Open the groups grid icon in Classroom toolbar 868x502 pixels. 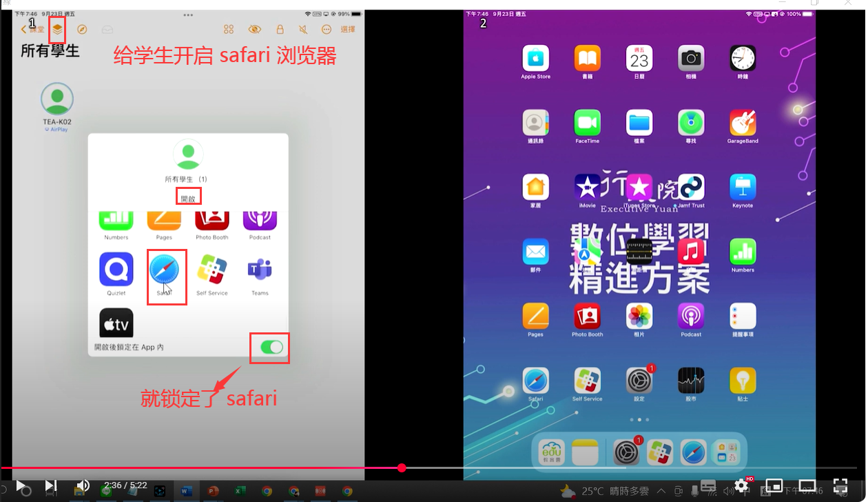[229, 30]
